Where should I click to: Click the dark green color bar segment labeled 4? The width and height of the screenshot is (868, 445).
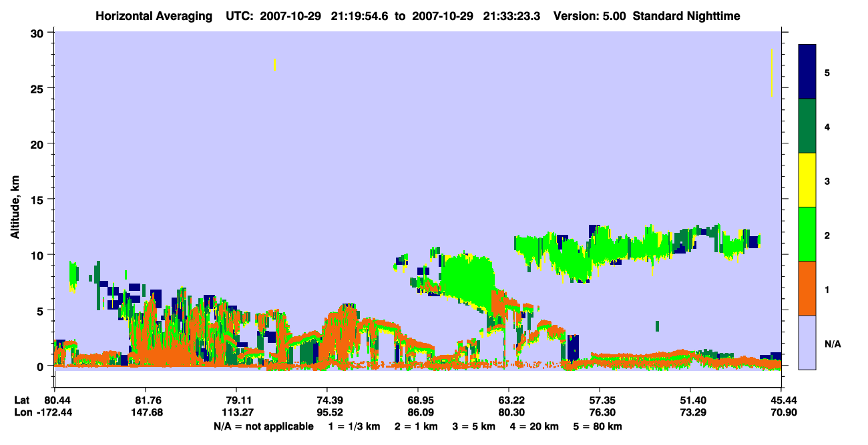point(807,126)
